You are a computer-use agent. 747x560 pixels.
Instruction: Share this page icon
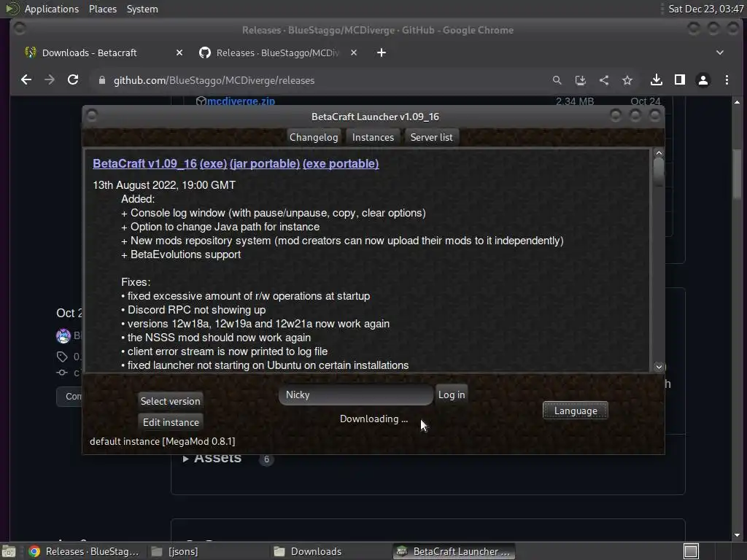tap(603, 80)
